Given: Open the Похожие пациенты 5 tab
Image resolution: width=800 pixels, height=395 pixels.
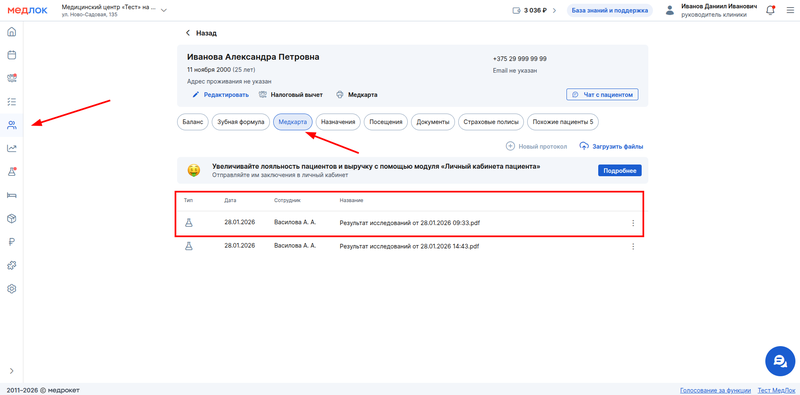Looking at the screenshot, I should (x=563, y=122).
